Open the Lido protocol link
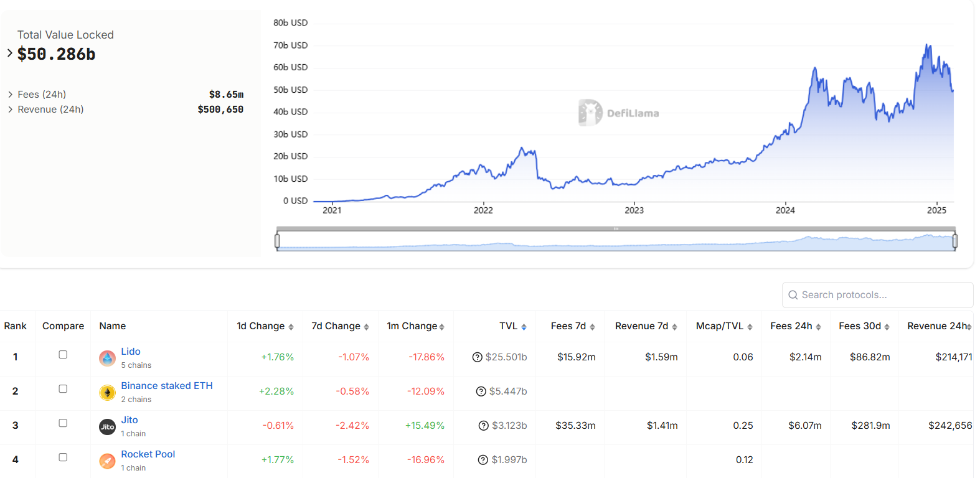The width and height of the screenshot is (980, 478). coord(131,352)
